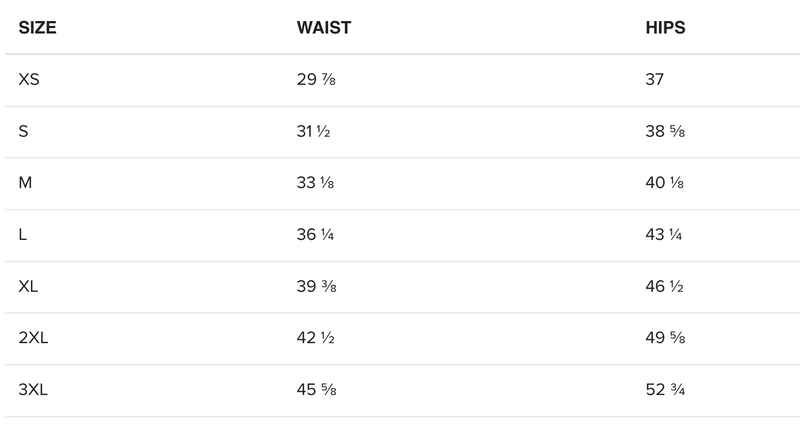Select hips measurement 43 ¼
This screenshot has height=428, width=800.
pos(665,235)
